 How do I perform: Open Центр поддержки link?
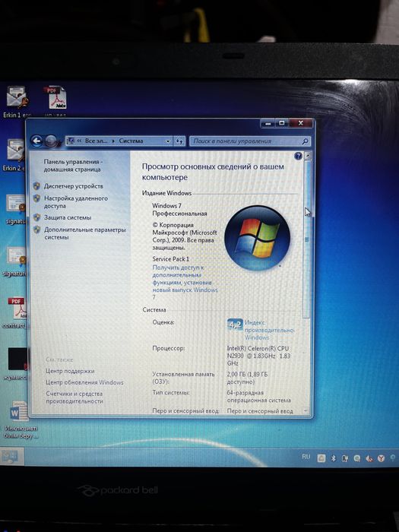70,371
